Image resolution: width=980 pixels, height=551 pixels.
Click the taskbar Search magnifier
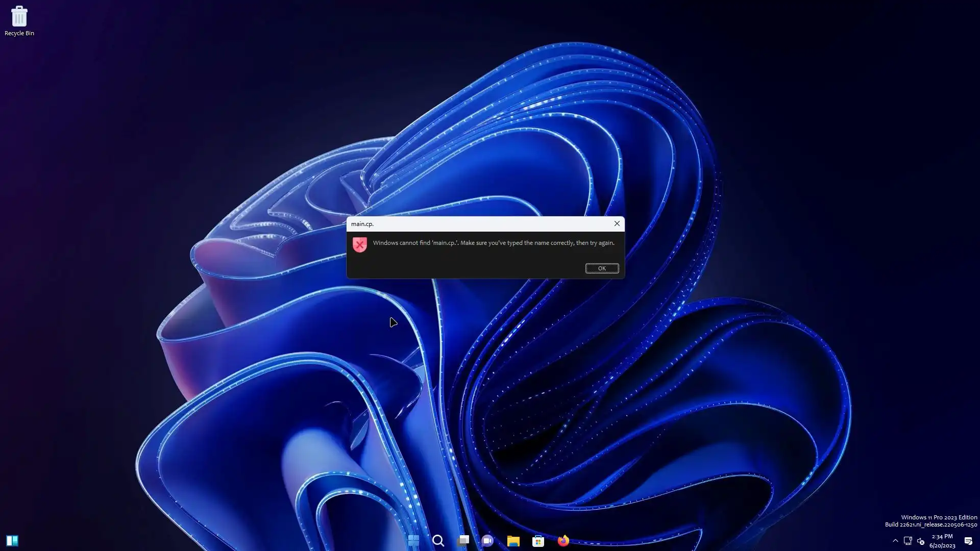click(438, 540)
